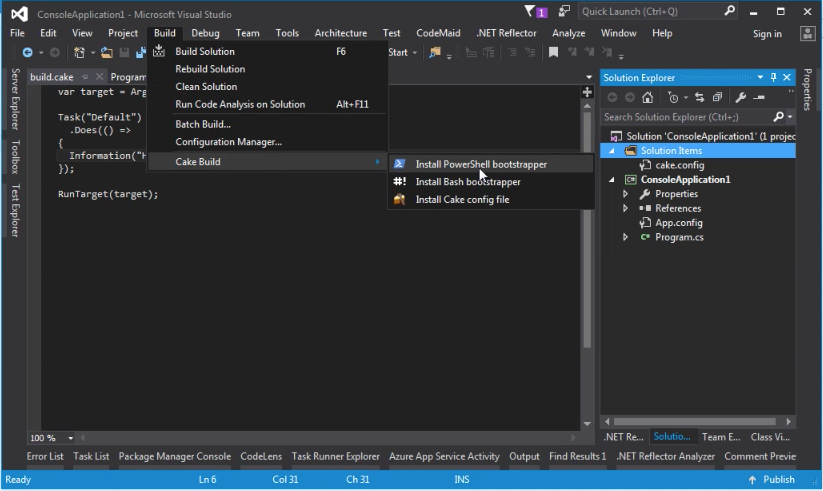Screen dimensions: 823x491
Task: Click the Solution Explorer search magnifier icon
Action: pos(779,117)
